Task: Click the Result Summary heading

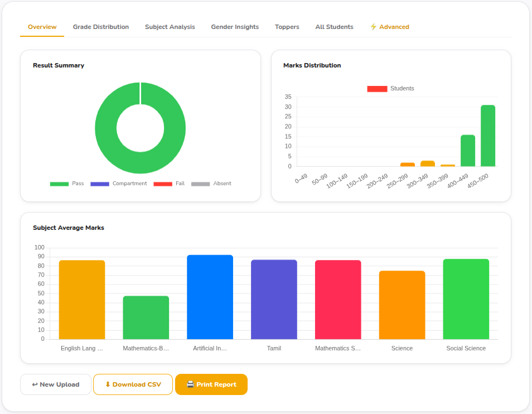Action: click(x=59, y=65)
